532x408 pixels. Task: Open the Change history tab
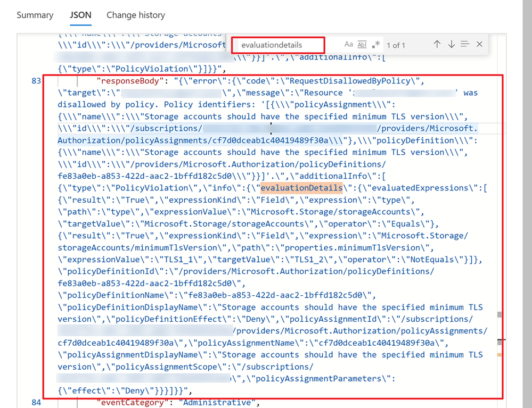pyautogui.click(x=136, y=15)
